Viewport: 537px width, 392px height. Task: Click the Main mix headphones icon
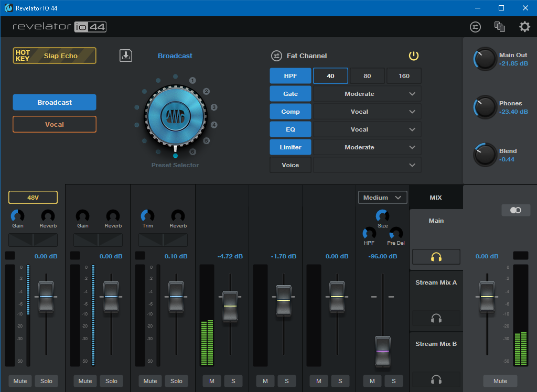(436, 257)
